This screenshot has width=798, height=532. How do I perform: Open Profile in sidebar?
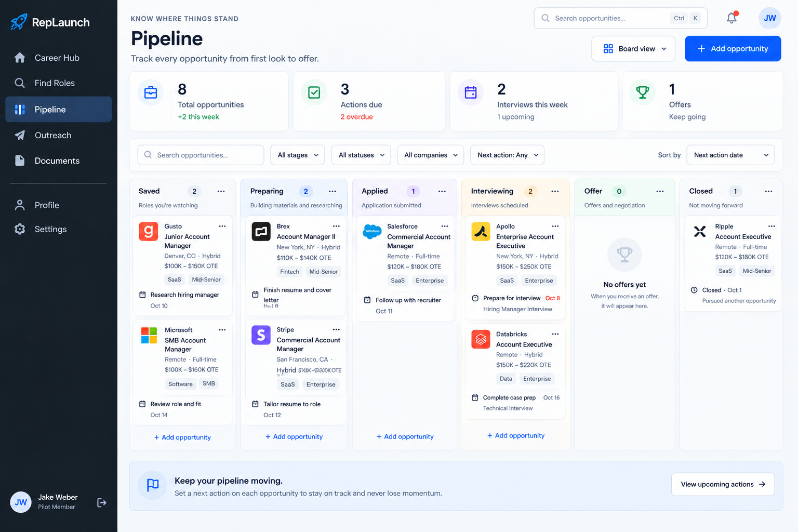[x=58, y=205]
